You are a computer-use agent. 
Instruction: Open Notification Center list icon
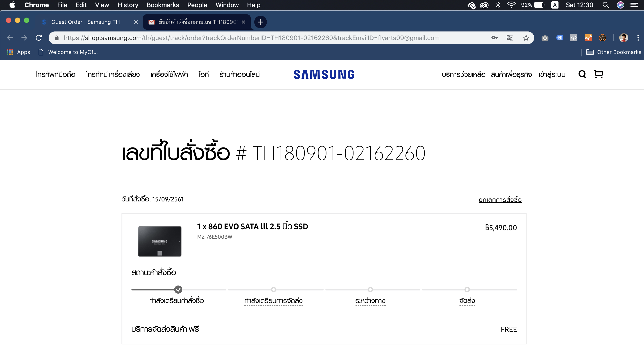pos(633,5)
